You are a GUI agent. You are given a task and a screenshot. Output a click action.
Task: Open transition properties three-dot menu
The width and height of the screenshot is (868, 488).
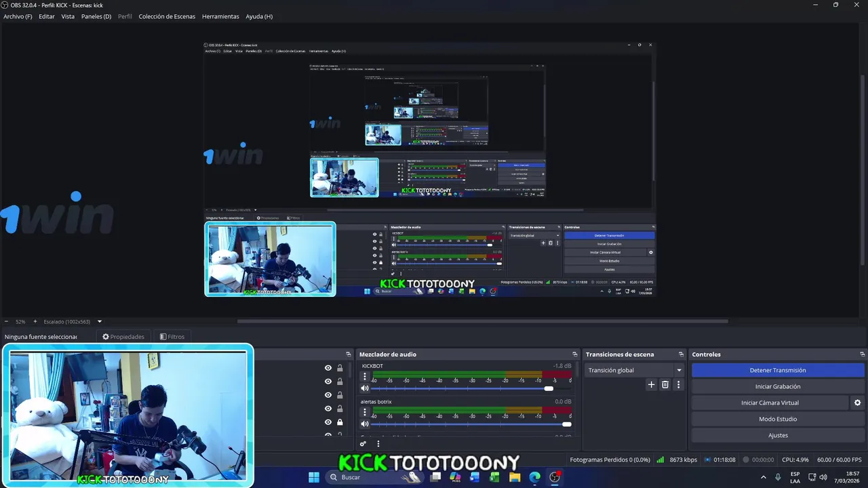click(x=678, y=384)
